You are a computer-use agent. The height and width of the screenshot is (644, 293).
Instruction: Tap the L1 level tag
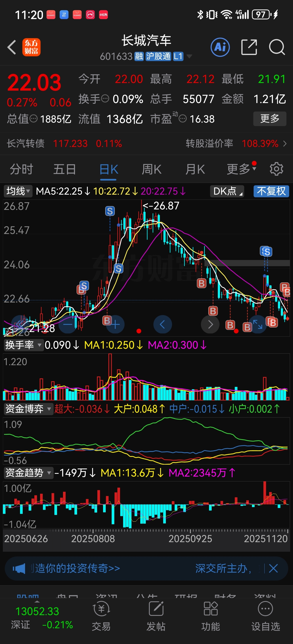[x=178, y=57]
